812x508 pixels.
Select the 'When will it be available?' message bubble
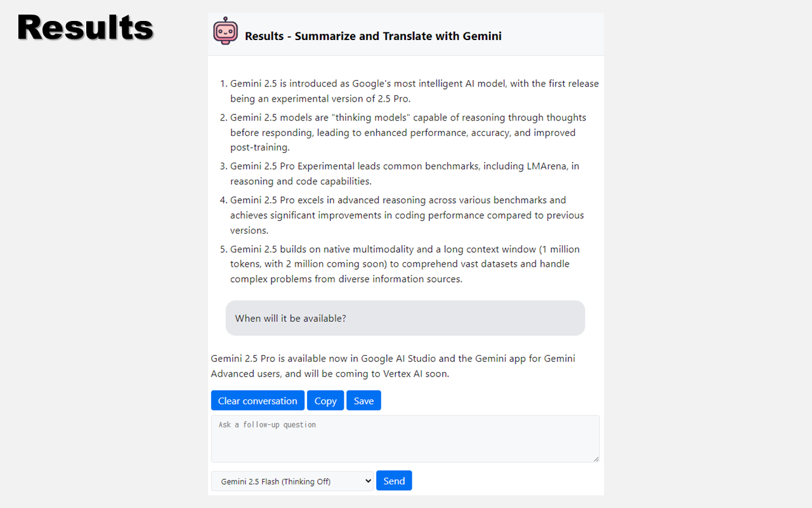[405, 318]
